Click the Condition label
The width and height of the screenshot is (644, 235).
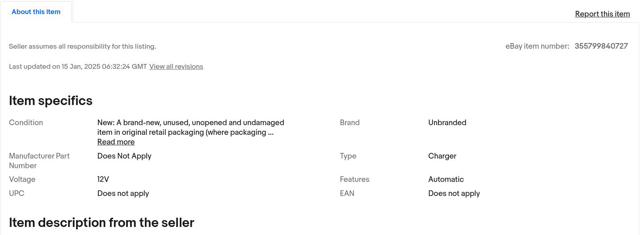(26, 123)
